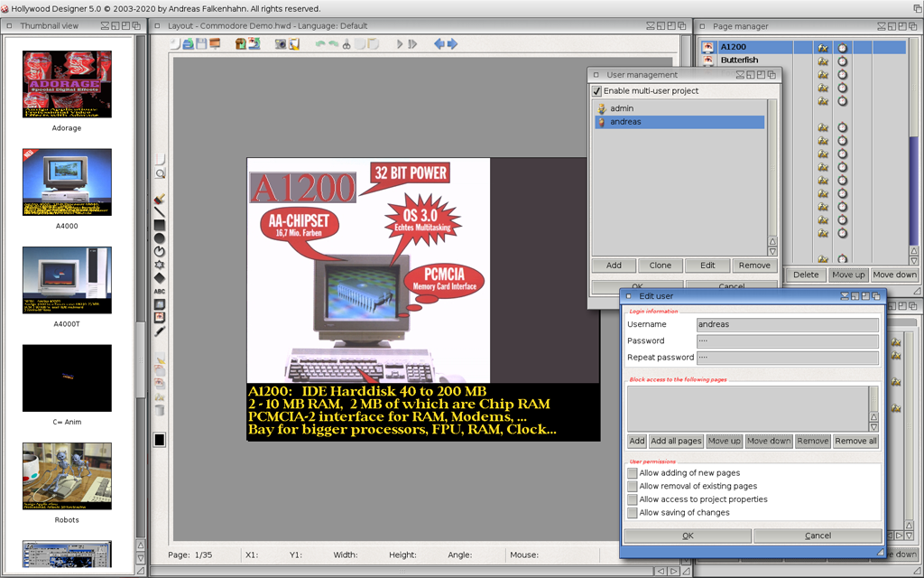Click the clipboard icon beside the camera
The image size is (924, 578).
click(293, 43)
